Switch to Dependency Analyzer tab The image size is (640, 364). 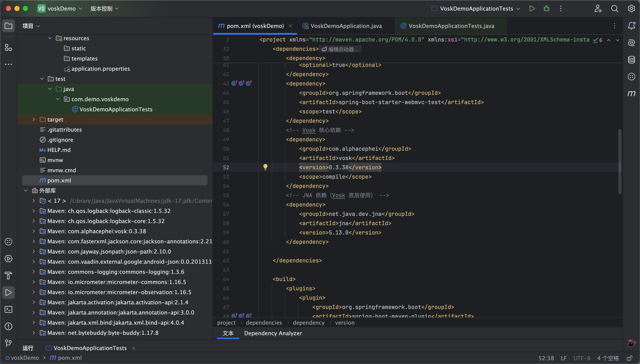[273, 333]
